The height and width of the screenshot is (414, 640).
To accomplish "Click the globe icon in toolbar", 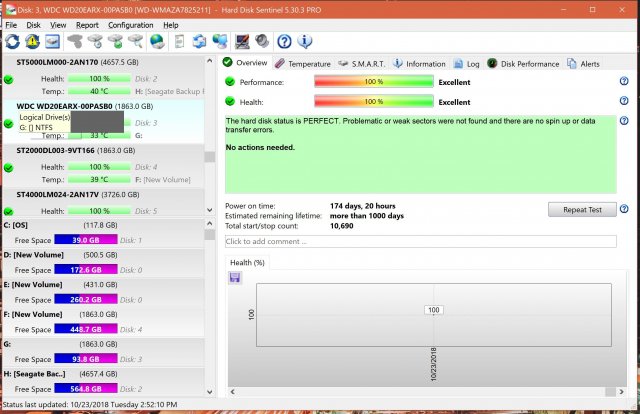I will click(x=157, y=41).
